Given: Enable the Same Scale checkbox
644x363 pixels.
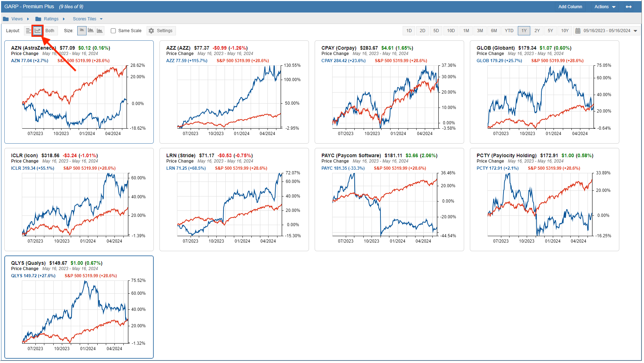Looking at the screenshot, I should (113, 31).
